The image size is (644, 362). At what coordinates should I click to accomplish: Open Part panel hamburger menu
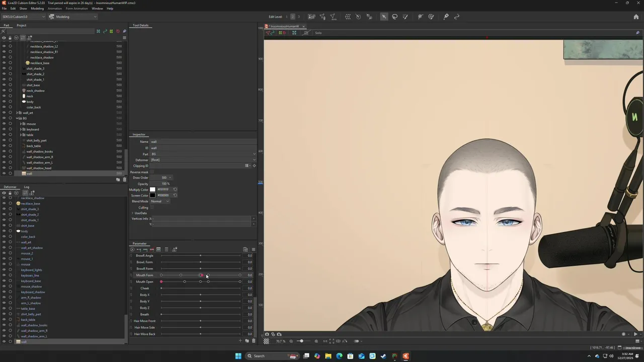coord(124,37)
